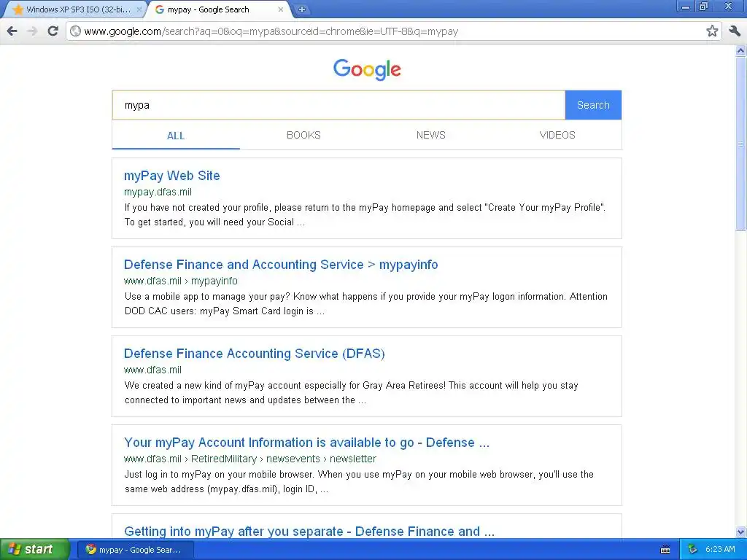Open Defense Finance Accounting Service (DFAS) result

point(255,354)
